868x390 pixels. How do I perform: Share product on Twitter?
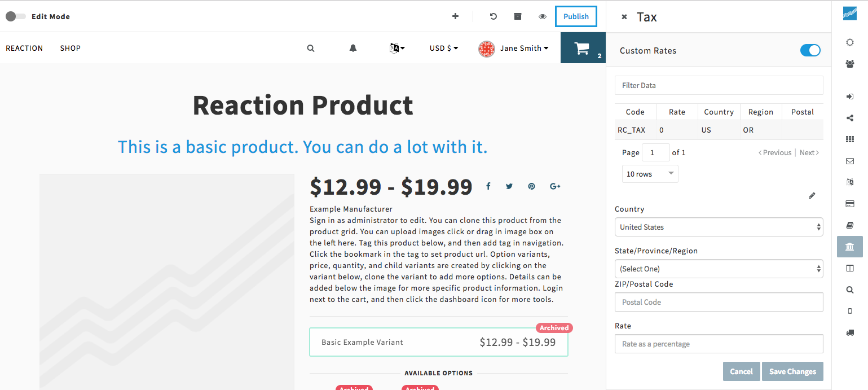[509, 186]
